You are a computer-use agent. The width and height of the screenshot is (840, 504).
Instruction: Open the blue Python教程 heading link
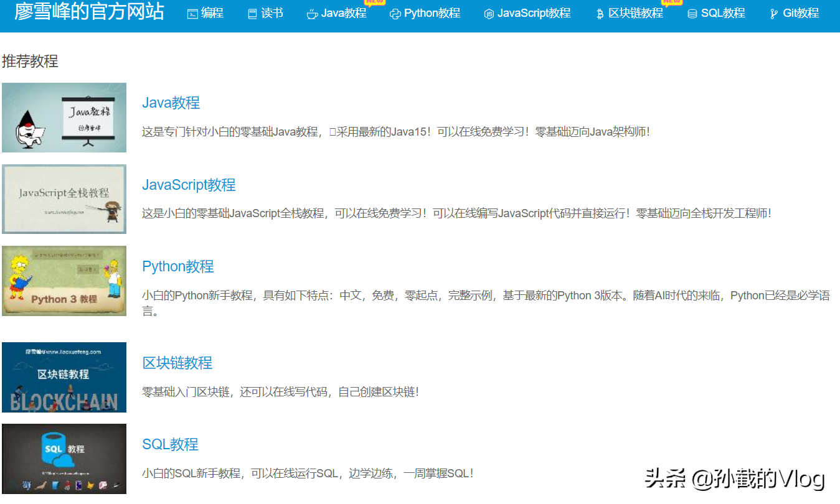tap(178, 266)
